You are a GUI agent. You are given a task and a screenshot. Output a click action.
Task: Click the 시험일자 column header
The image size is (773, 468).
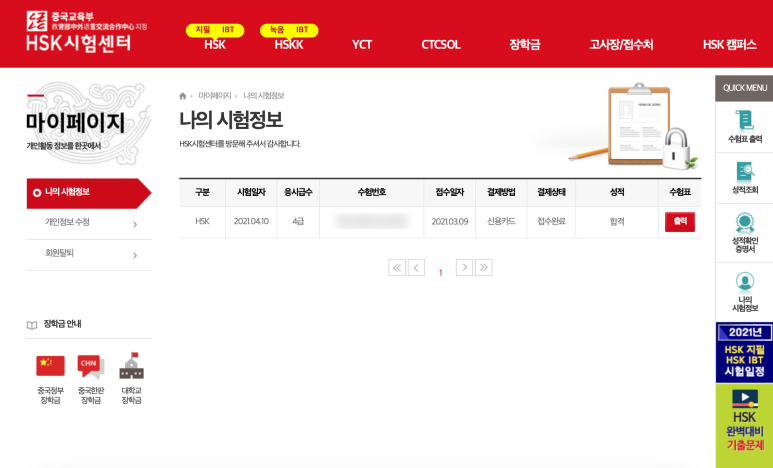pos(251,193)
